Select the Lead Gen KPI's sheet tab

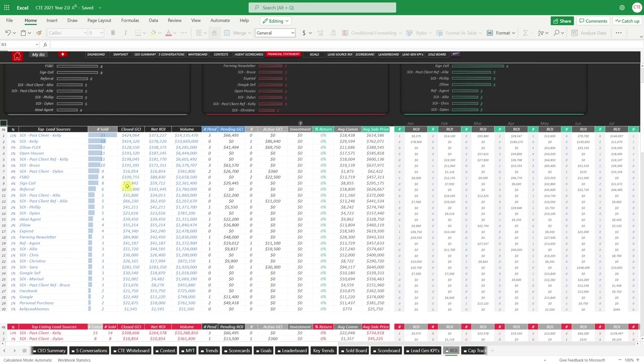(x=424, y=350)
